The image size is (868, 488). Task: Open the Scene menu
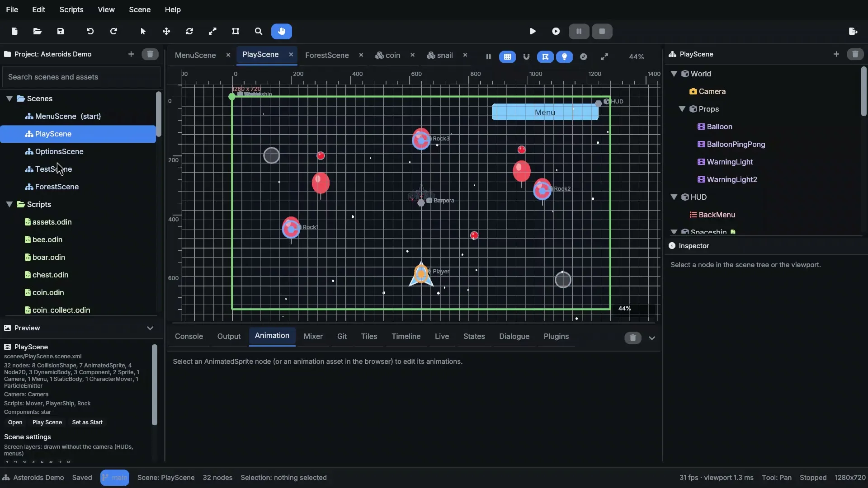pyautogui.click(x=140, y=9)
